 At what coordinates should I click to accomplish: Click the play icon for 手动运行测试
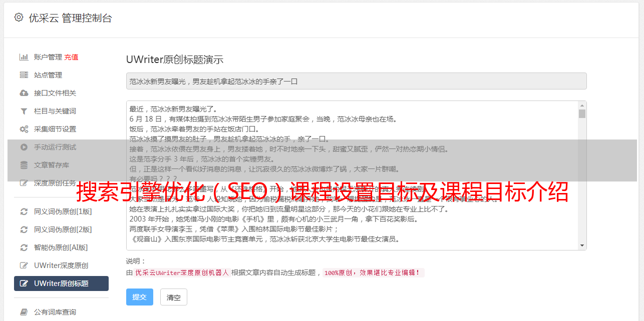[x=24, y=147]
